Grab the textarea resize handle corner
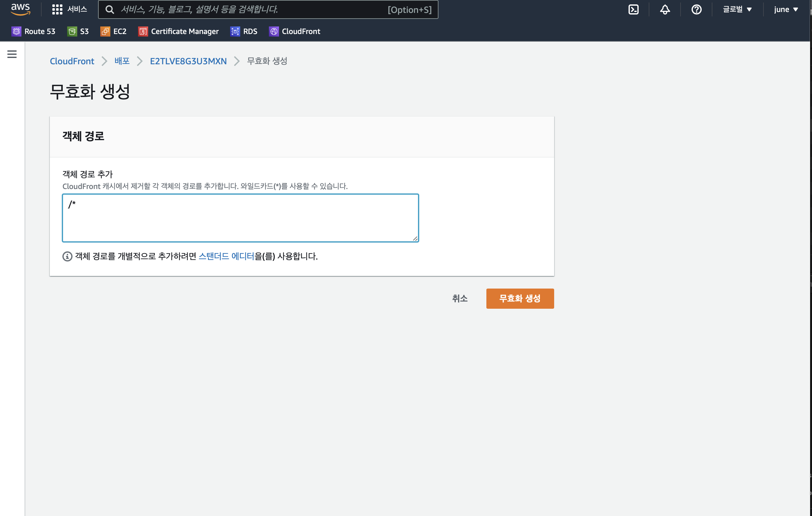The width and height of the screenshot is (812, 516). (415, 238)
